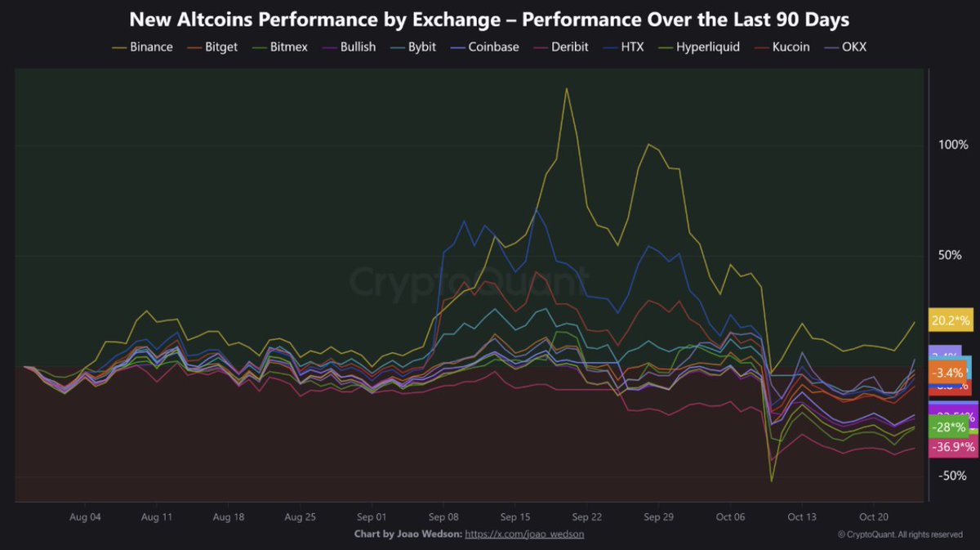Screen dimensions: 980x550
Task: Toggle the Kucoin legend item
Action: click(790, 47)
